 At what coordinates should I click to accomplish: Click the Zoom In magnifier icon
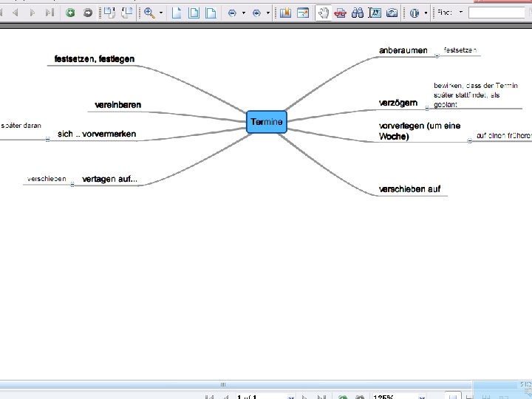(149, 13)
